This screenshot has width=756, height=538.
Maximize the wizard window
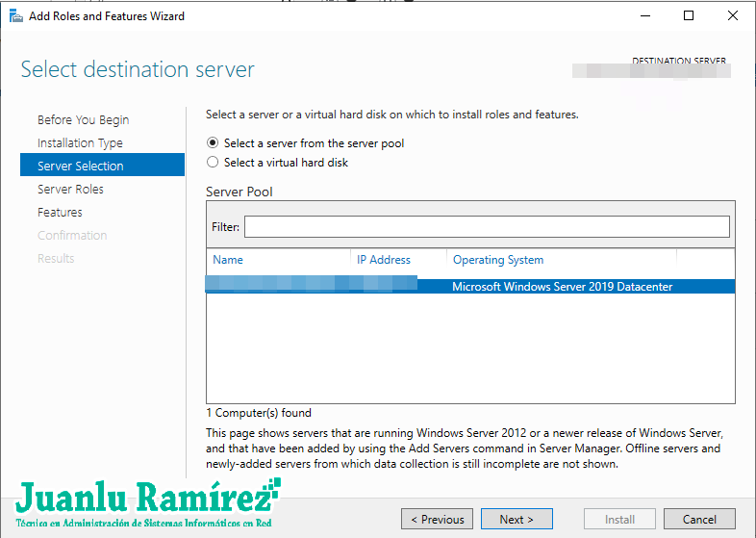tap(689, 15)
